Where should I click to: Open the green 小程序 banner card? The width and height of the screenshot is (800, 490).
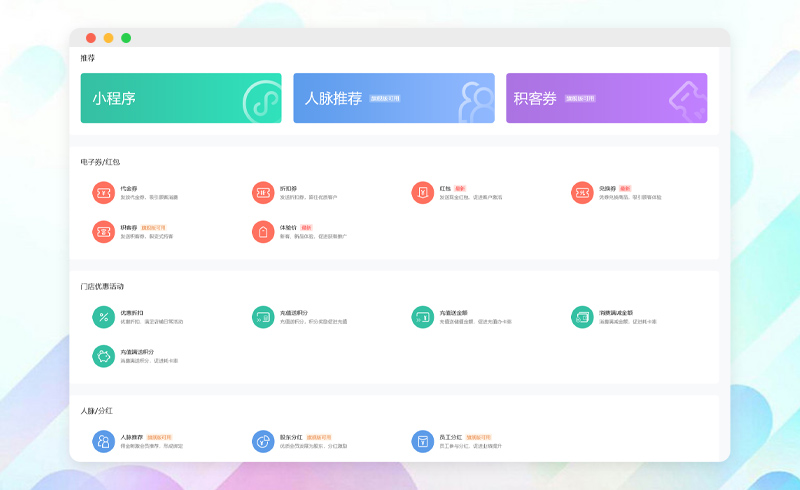click(181, 98)
